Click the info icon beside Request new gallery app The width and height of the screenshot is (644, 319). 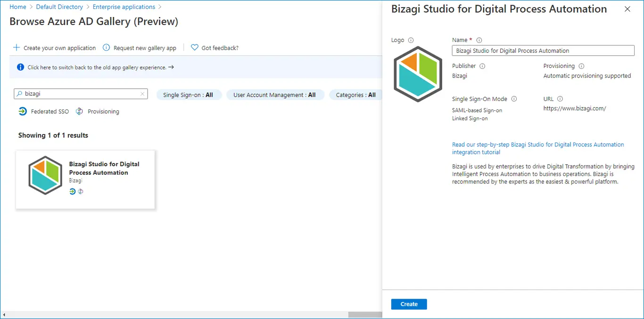[x=106, y=48]
